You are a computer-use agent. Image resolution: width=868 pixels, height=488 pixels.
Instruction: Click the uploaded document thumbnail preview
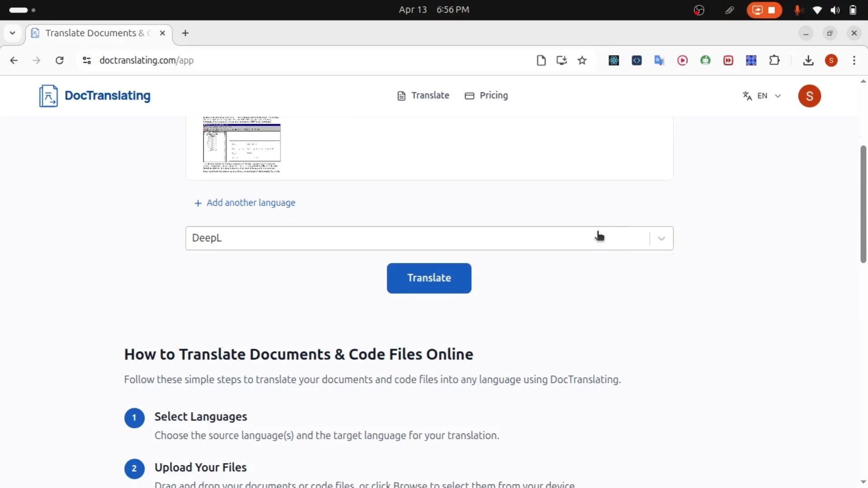pyautogui.click(x=242, y=145)
